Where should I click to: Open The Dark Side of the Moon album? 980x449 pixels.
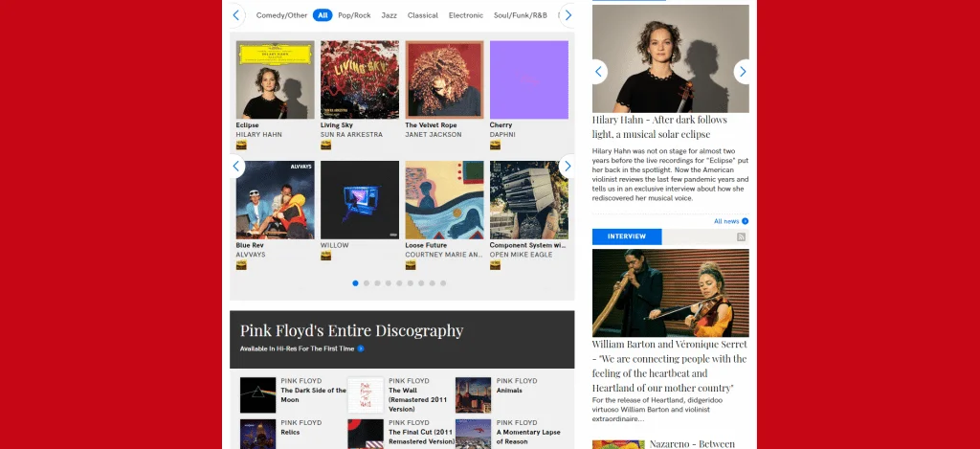[x=313, y=394]
